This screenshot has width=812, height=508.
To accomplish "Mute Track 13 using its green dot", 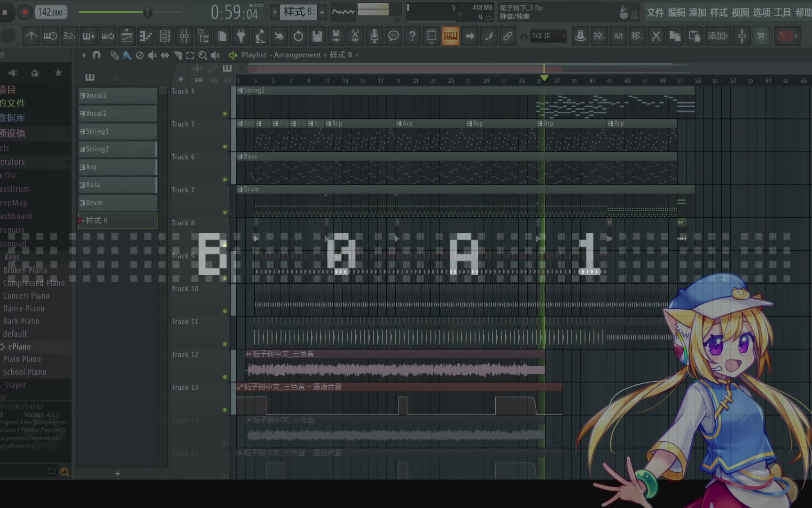I will [x=225, y=410].
